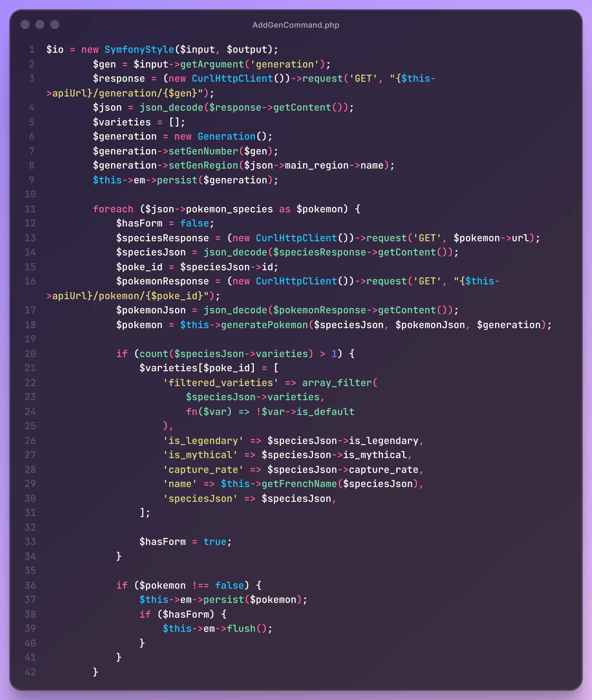
Task: Click the third gray window dot
Action: [55, 24]
